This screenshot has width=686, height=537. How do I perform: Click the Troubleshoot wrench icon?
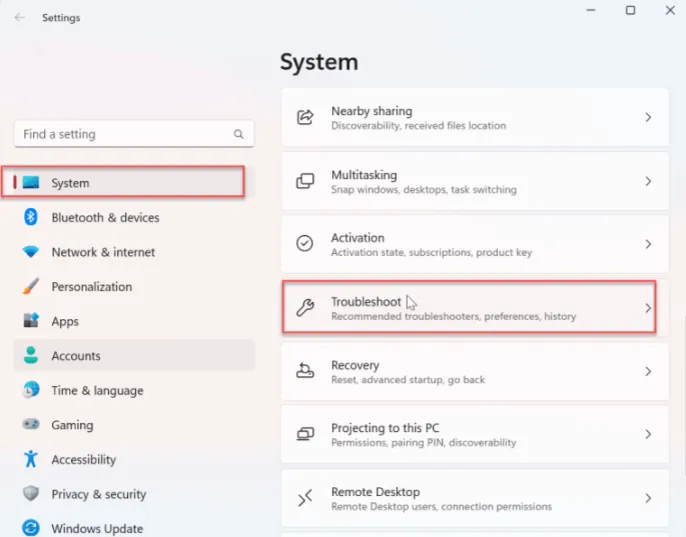pyautogui.click(x=306, y=308)
